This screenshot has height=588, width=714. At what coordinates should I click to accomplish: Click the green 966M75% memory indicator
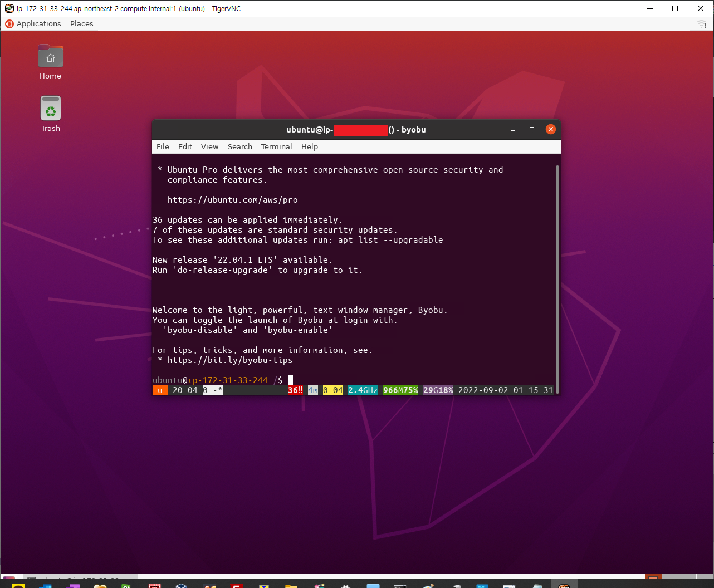pyautogui.click(x=400, y=390)
